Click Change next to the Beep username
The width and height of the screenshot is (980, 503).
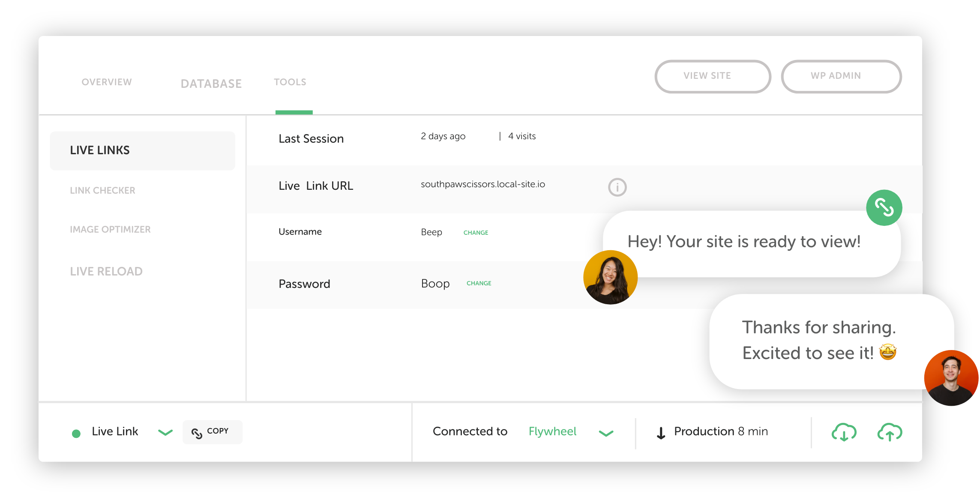[x=476, y=233]
